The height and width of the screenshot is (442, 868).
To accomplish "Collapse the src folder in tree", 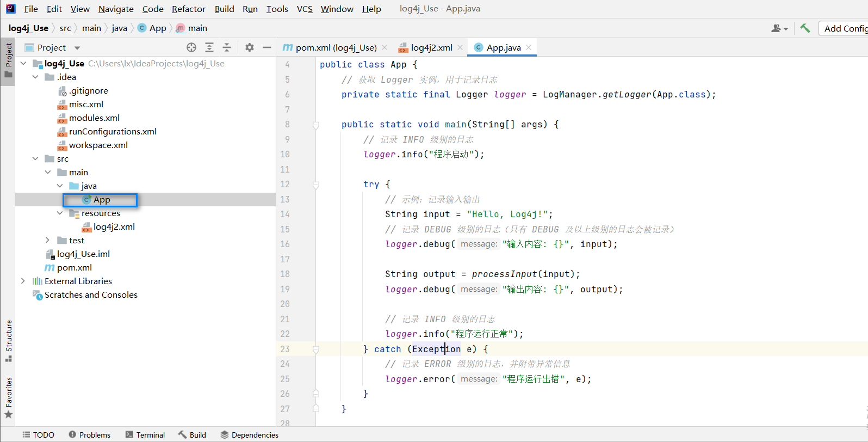I will [x=35, y=159].
